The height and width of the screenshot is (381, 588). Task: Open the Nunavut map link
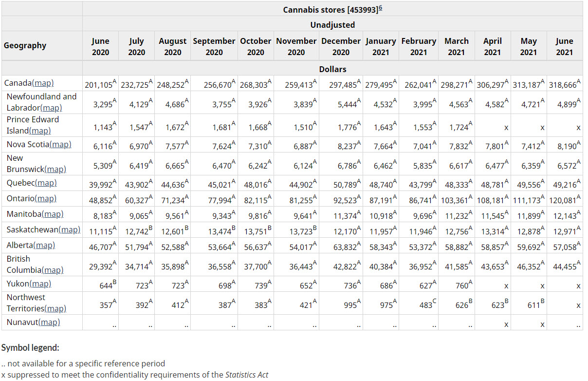click(49, 322)
